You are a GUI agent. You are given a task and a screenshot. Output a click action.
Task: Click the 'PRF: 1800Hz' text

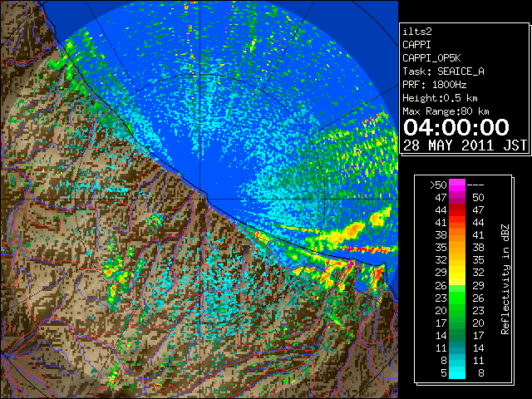click(434, 85)
